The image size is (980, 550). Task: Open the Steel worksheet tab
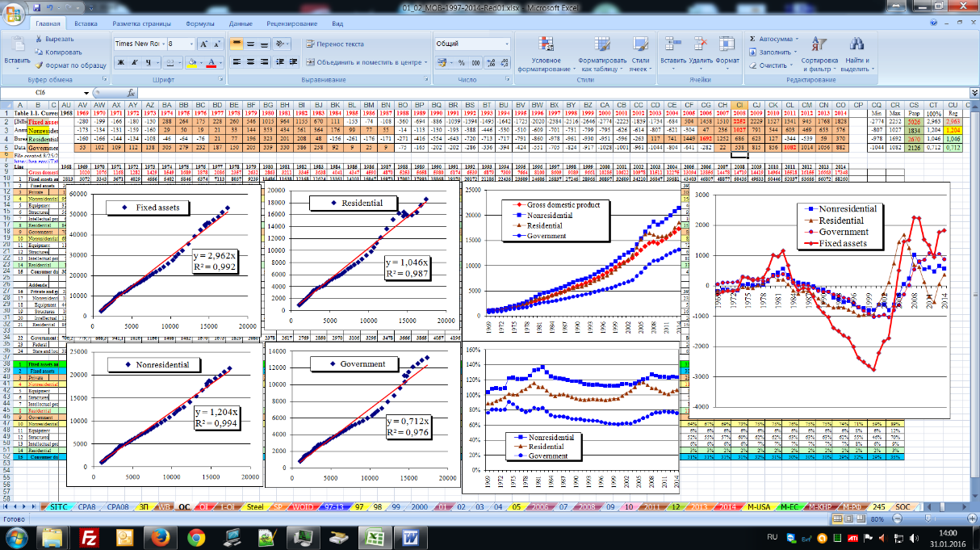click(x=255, y=506)
